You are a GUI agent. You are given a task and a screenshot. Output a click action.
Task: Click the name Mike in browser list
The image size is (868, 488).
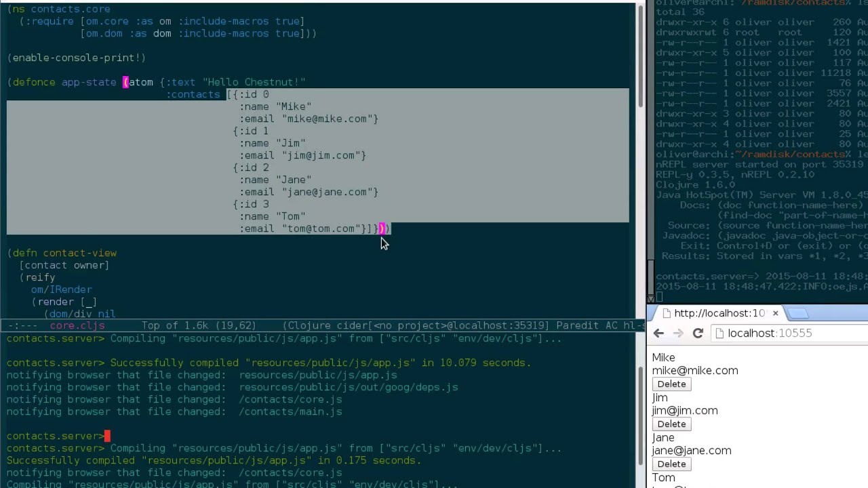663,358
